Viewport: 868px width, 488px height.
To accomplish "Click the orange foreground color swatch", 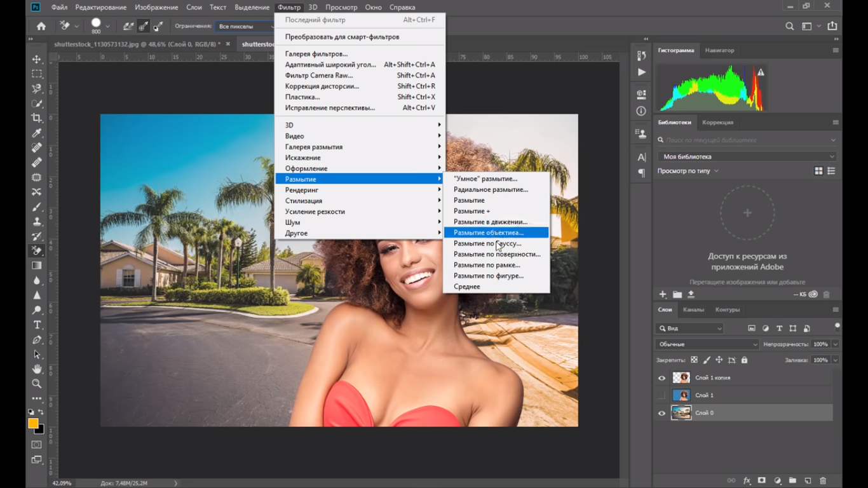I will pyautogui.click(x=33, y=424).
